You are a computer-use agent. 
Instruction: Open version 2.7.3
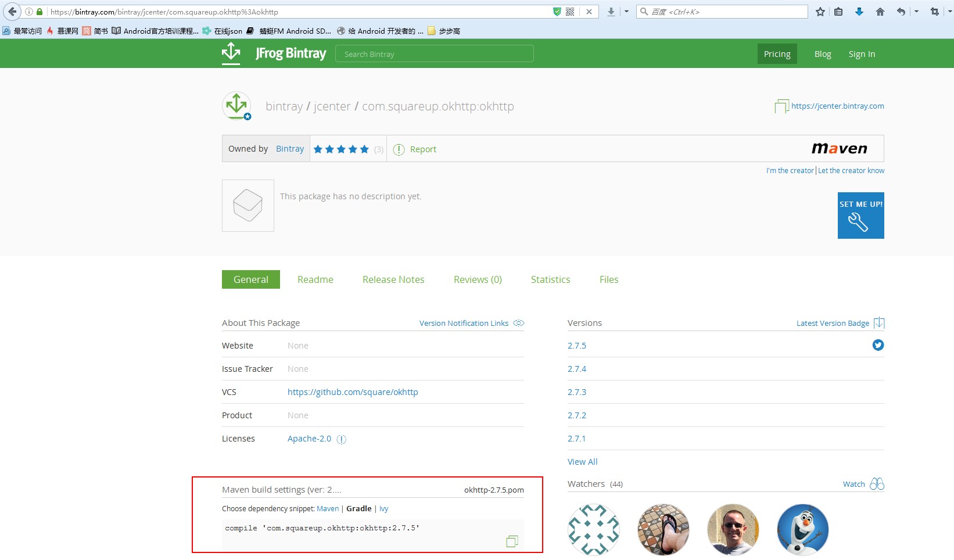tap(577, 392)
